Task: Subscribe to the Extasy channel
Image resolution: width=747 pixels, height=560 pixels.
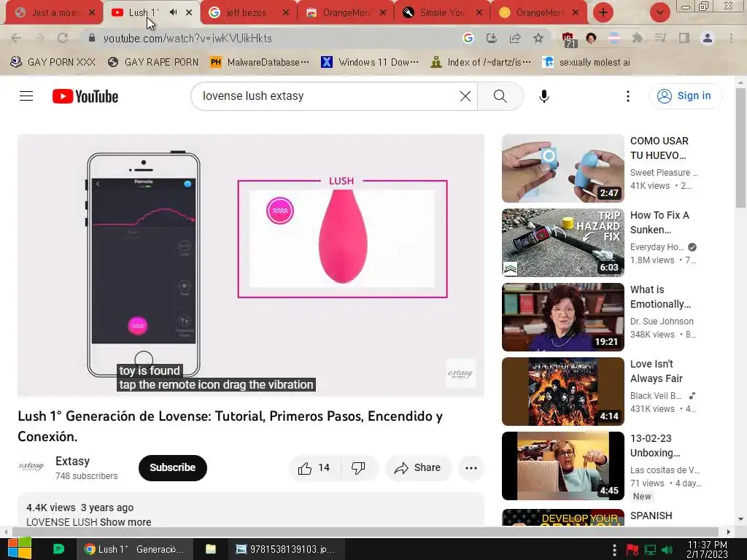Action: (x=172, y=468)
